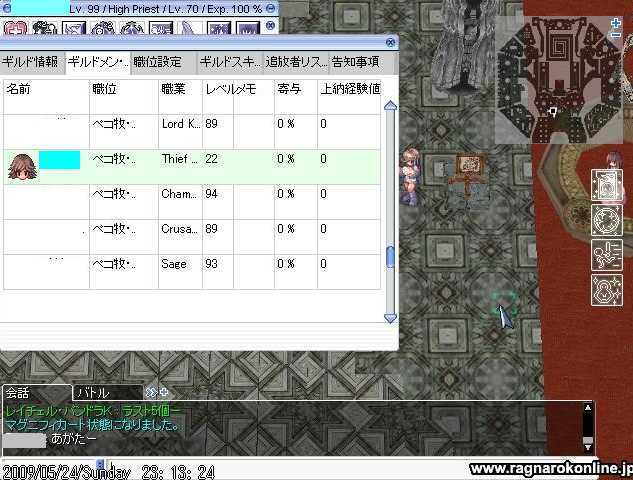Click the minimap

point(559,80)
